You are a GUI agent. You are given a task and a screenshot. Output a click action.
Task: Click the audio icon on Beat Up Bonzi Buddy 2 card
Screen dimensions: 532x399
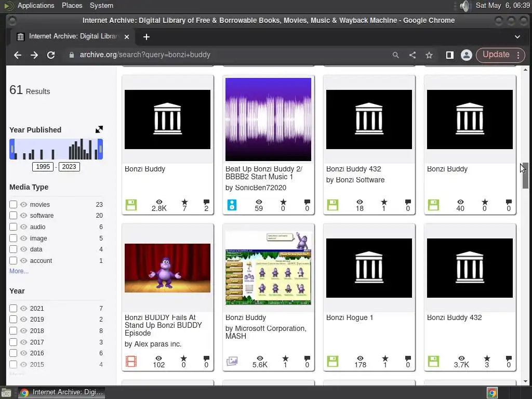point(232,205)
